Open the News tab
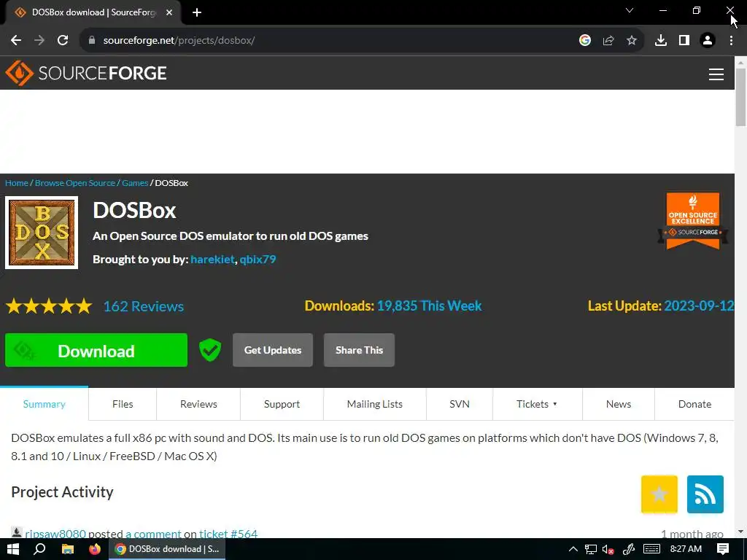 619,404
